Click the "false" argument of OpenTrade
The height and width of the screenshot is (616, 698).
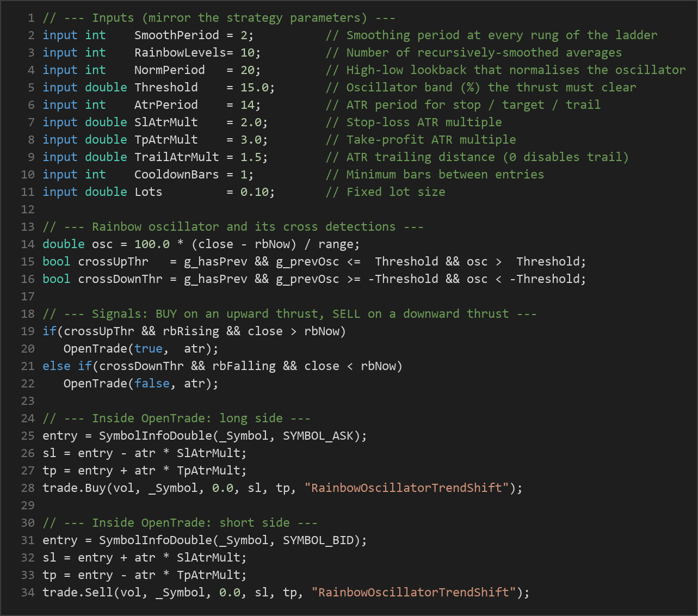pyautogui.click(x=152, y=384)
